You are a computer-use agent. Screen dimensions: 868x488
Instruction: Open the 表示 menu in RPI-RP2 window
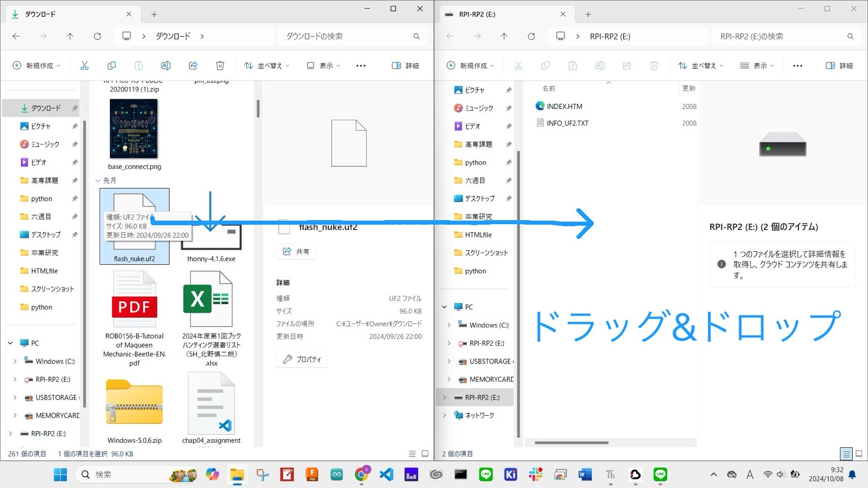[x=757, y=66]
